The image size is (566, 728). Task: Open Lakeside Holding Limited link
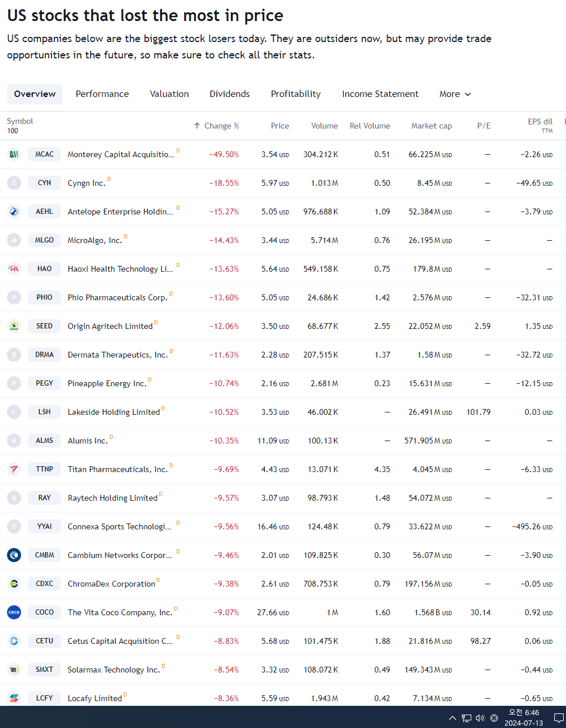coord(114,412)
